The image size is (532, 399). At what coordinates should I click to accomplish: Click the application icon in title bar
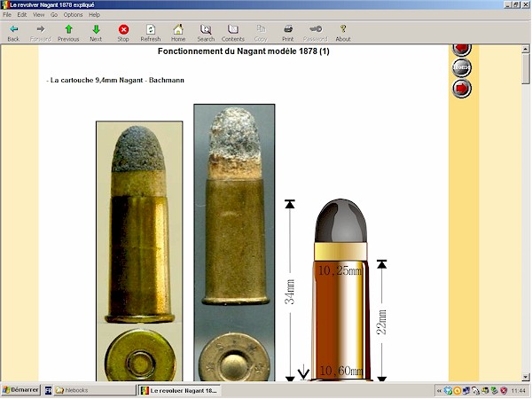point(4,4)
